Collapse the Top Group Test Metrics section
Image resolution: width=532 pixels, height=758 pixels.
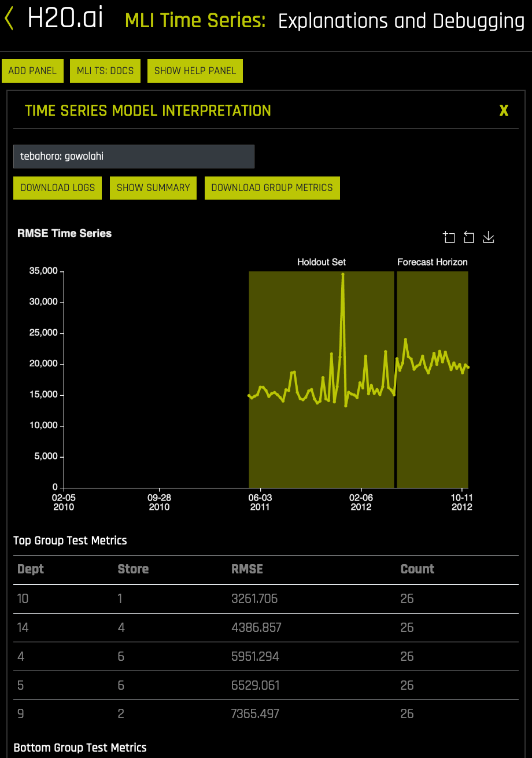69,540
